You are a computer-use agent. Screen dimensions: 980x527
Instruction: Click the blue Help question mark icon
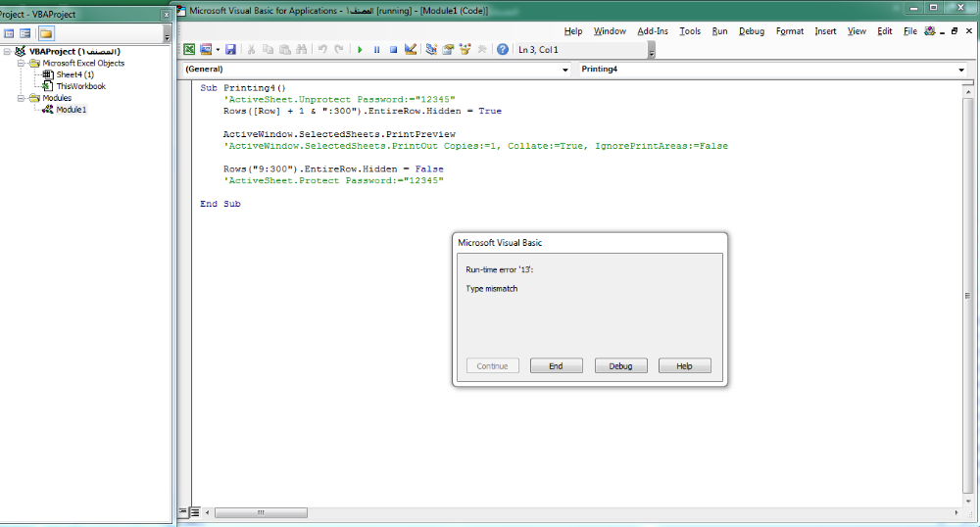[x=503, y=49]
